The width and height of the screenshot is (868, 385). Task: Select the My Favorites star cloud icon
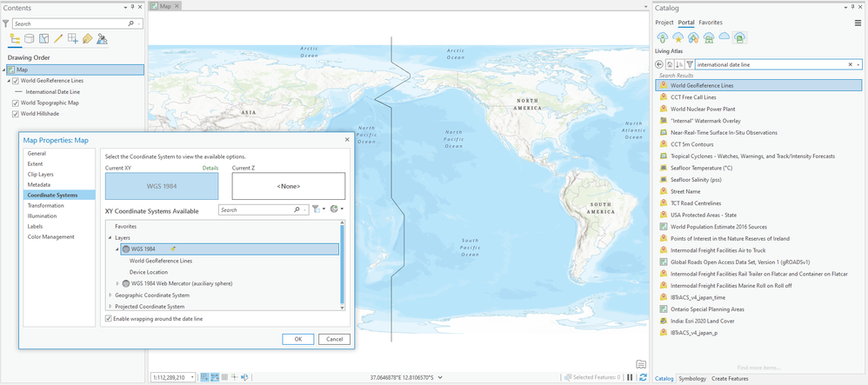tap(678, 37)
